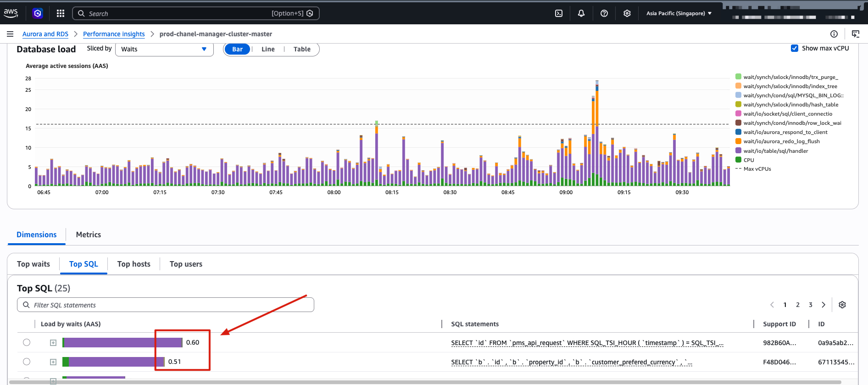The width and height of the screenshot is (868, 385).
Task: Open the SELECT b.id, b.property_id statement
Action: (572, 362)
